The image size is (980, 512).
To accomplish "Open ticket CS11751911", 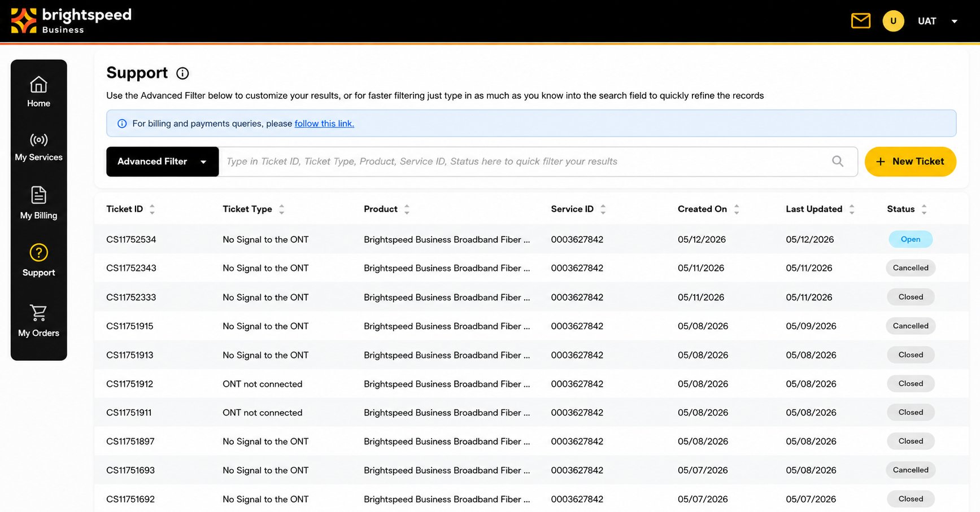I will tap(129, 413).
